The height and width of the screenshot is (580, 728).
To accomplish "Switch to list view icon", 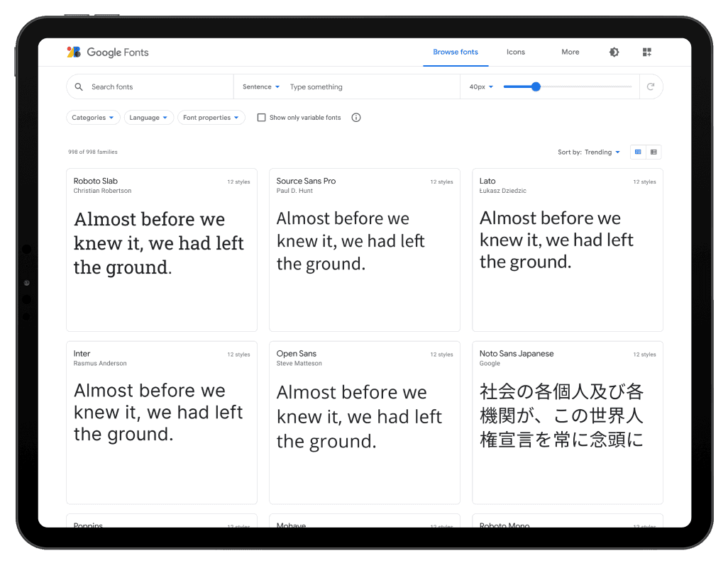I will click(x=653, y=152).
